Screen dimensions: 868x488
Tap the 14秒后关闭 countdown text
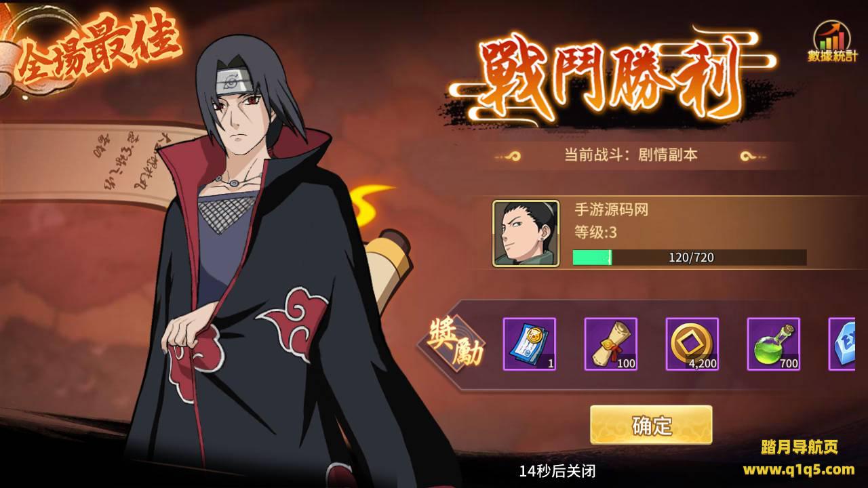pyautogui.click(x=557, y=471)
